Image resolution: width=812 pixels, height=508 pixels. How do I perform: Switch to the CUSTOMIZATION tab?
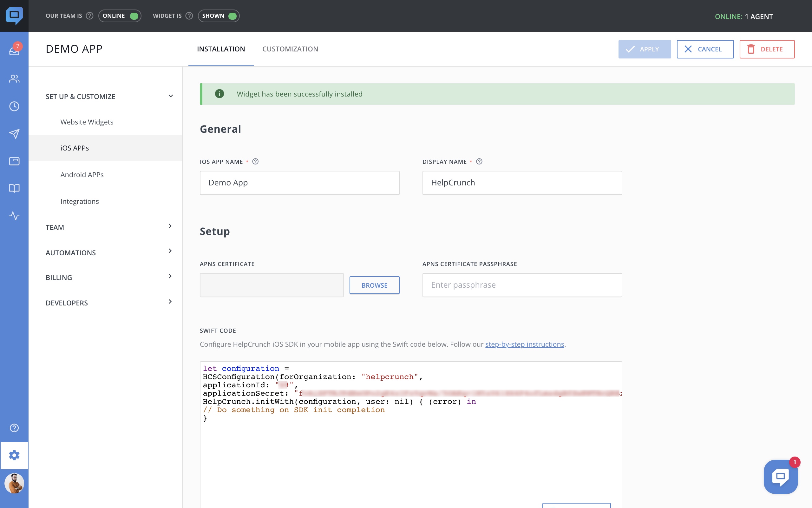coord(290,49)
